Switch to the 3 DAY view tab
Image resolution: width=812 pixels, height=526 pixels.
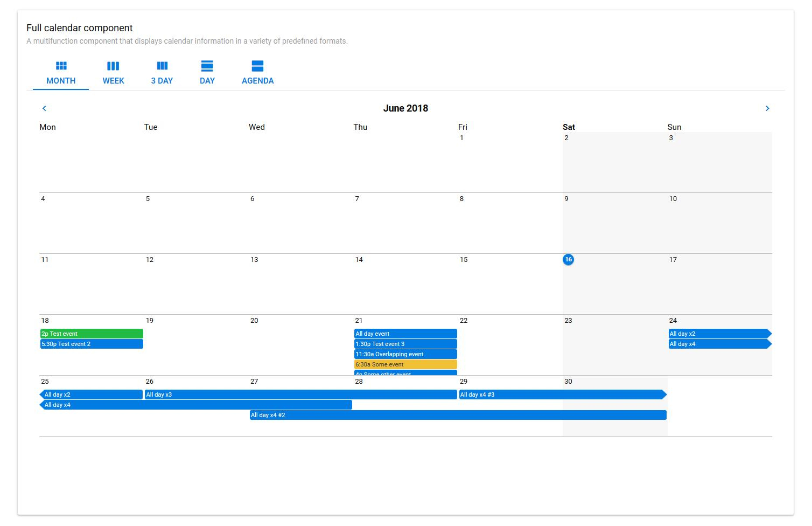[162, 73]
